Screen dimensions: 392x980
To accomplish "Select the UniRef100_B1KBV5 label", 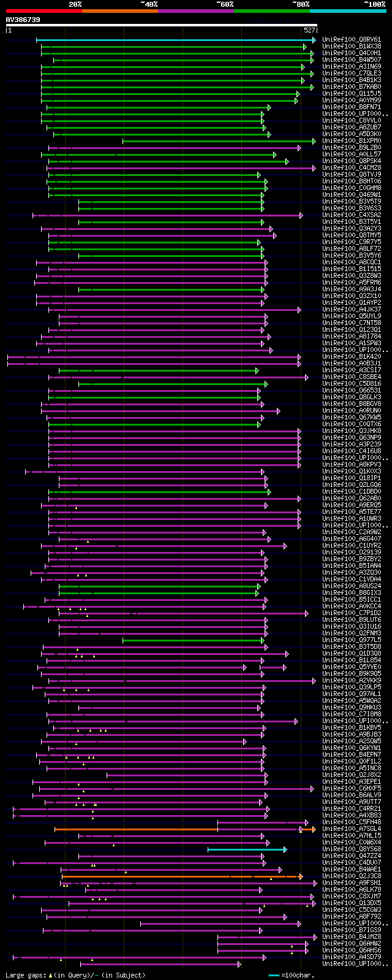I will [352, 728].
